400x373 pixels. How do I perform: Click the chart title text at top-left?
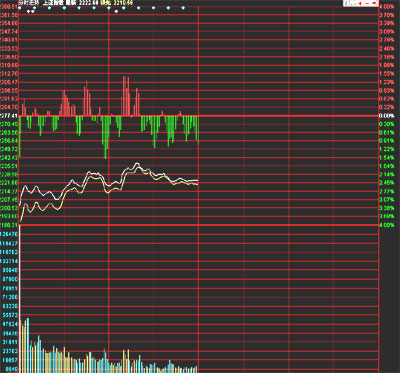(28, 3)
